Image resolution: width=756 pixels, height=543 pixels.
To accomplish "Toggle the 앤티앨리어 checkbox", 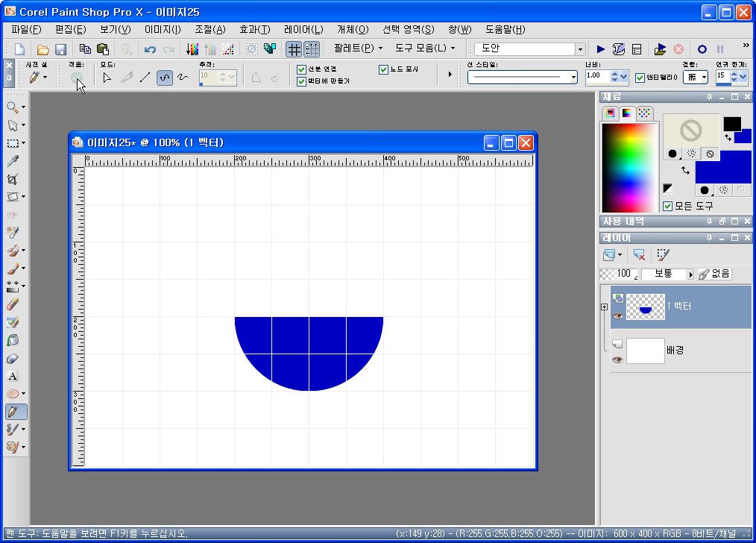I will click(x=640, y=78).
